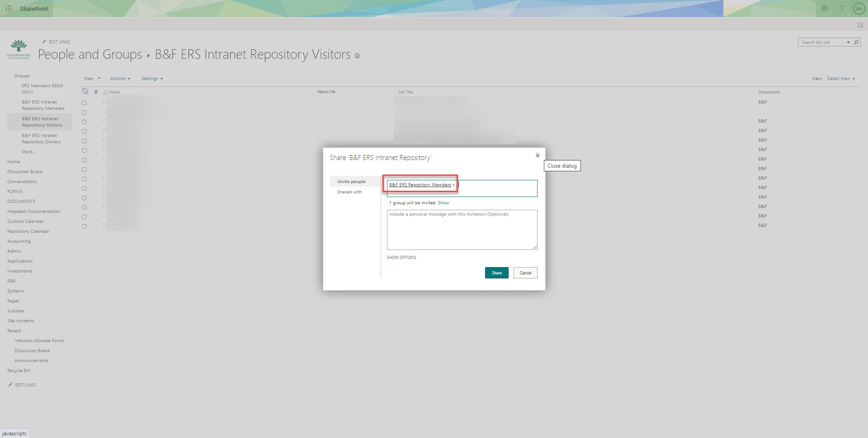Click the search magnifier icon
Screen dimensions: 868x438
pos(857,42)
